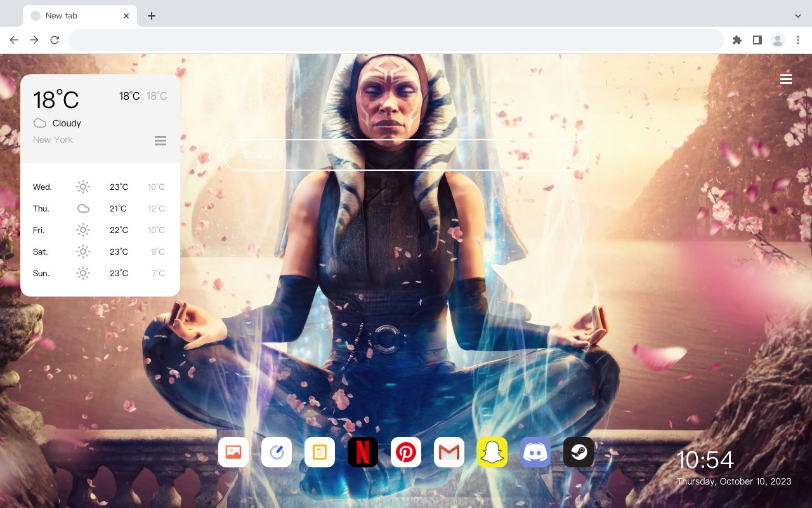Click Thursday's low temperature 12°C
This screenshot has width=812, height=508.
click(x=156, y=208)
